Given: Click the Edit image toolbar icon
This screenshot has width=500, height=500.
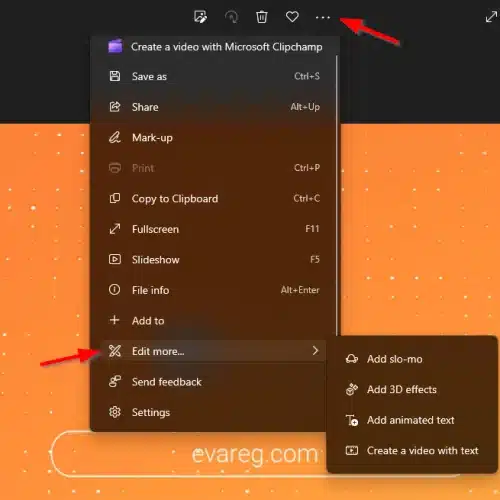Looking at the screenshot, I should pos(200,17).
